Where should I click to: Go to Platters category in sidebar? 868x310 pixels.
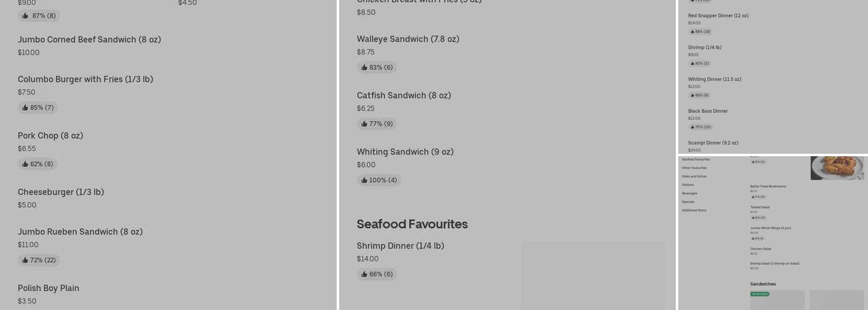(688, 185)
